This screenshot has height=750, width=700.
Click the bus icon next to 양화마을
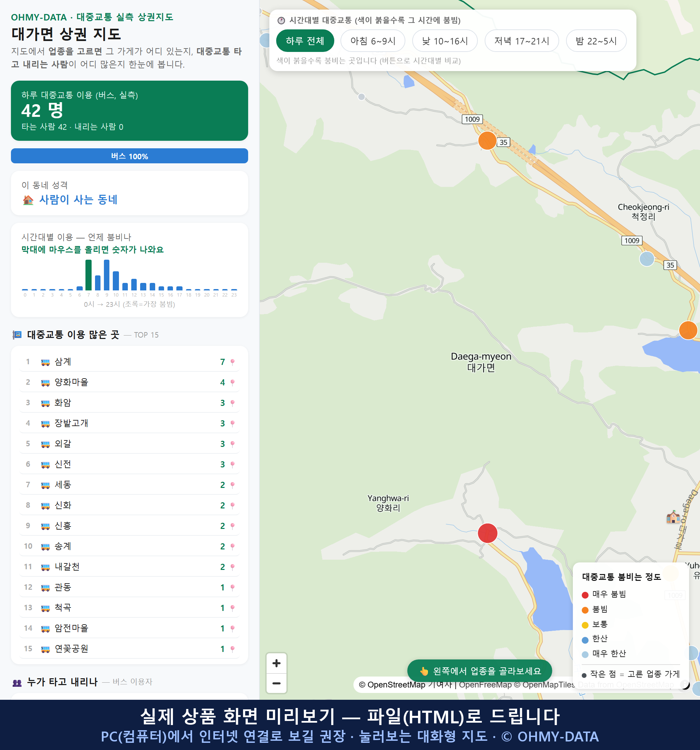[x=45, y=383]
